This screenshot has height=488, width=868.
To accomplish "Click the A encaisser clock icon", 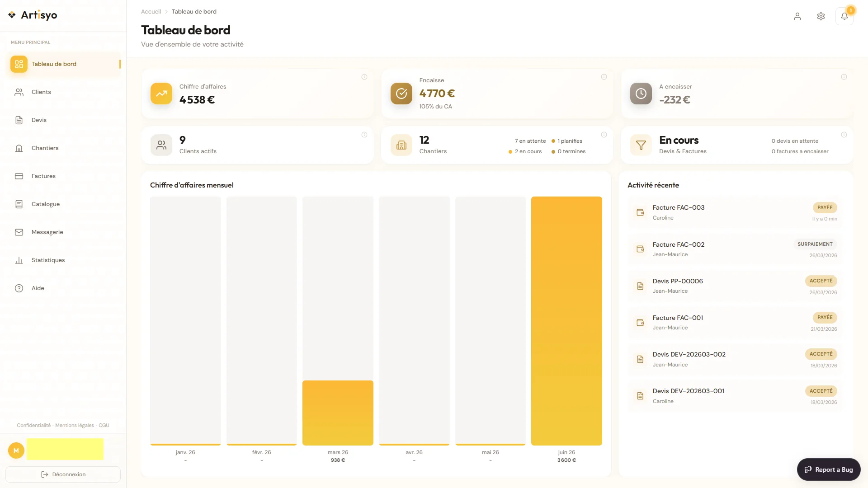I will tap(641, 94).
